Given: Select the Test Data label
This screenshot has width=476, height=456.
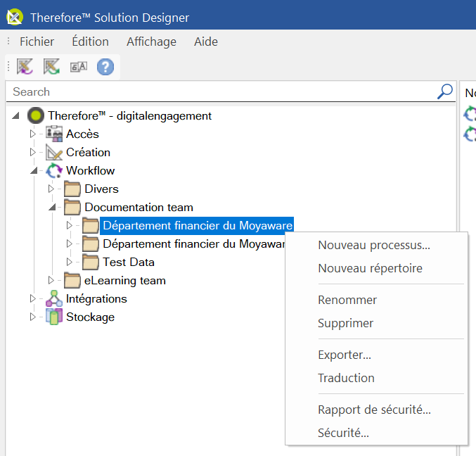Looking at the screenshot, I should coord(129,262).
